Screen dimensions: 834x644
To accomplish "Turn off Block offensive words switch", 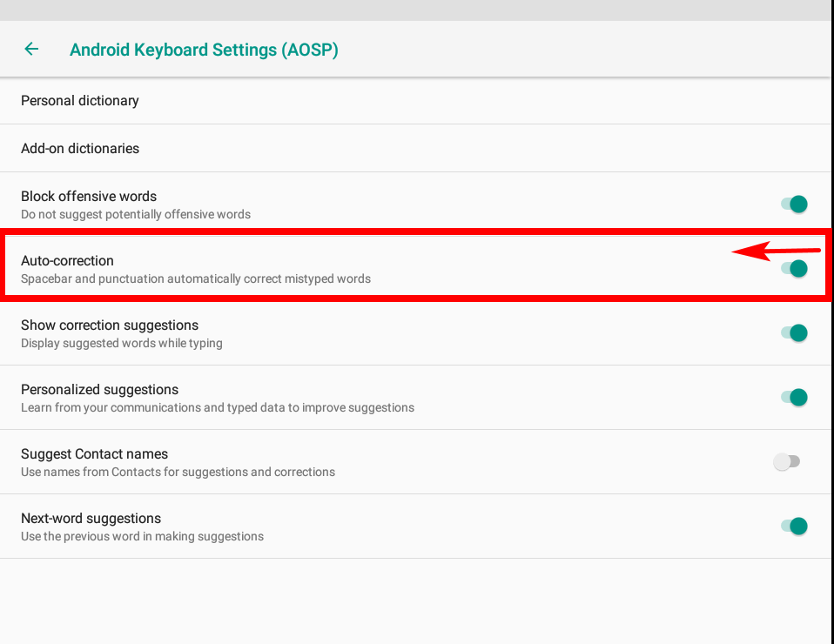I will point(794,204).
